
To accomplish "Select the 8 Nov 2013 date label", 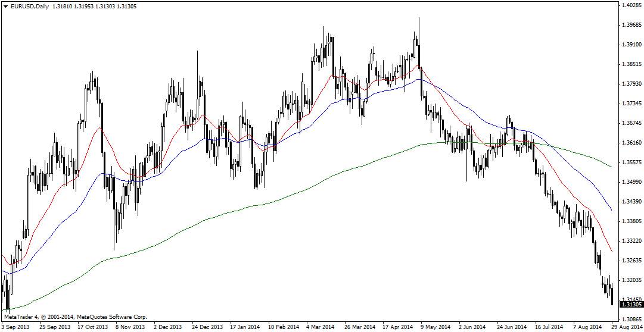I will (x=130, y=327).
